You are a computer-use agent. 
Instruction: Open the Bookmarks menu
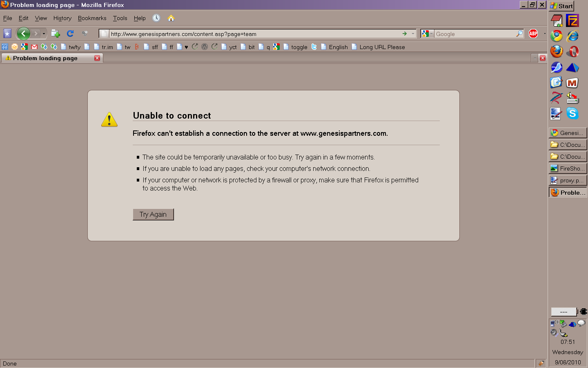92,18
